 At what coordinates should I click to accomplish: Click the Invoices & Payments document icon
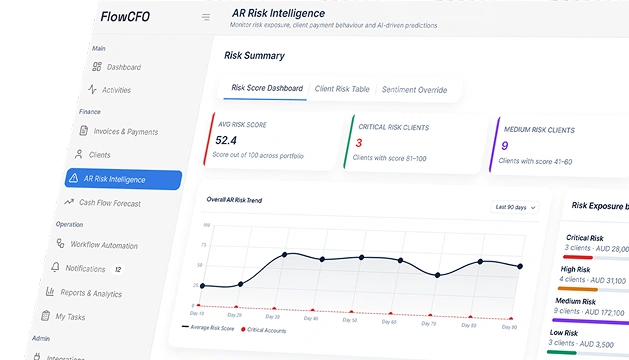click(x=83, y=130)
